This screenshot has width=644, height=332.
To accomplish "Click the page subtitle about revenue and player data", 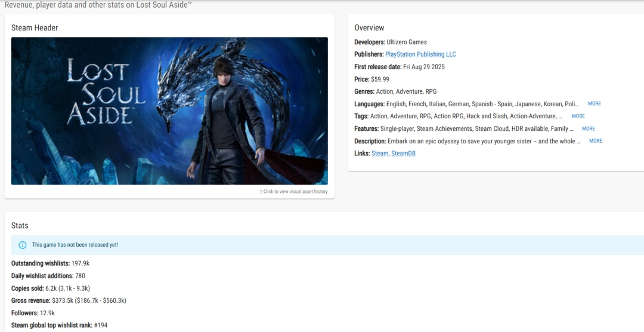I will (98, 5).
